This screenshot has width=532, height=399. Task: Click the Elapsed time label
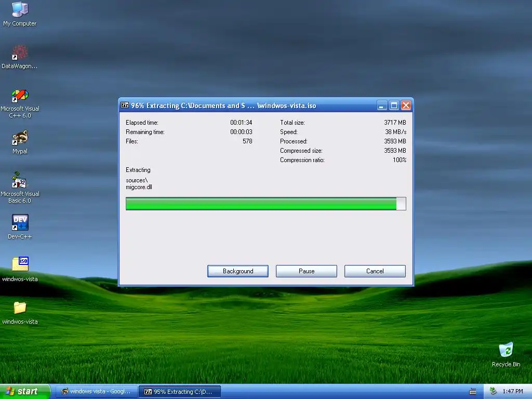[142, 123]
